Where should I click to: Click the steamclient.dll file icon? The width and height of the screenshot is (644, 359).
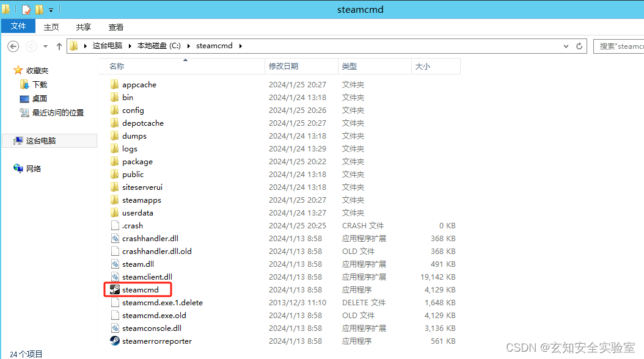[x=115, y=277]
